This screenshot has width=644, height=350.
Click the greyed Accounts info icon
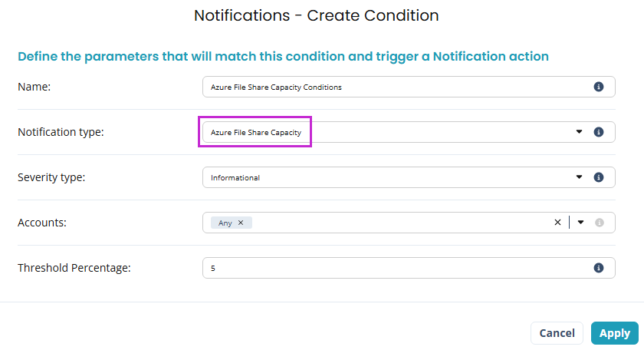pos(599,223)
